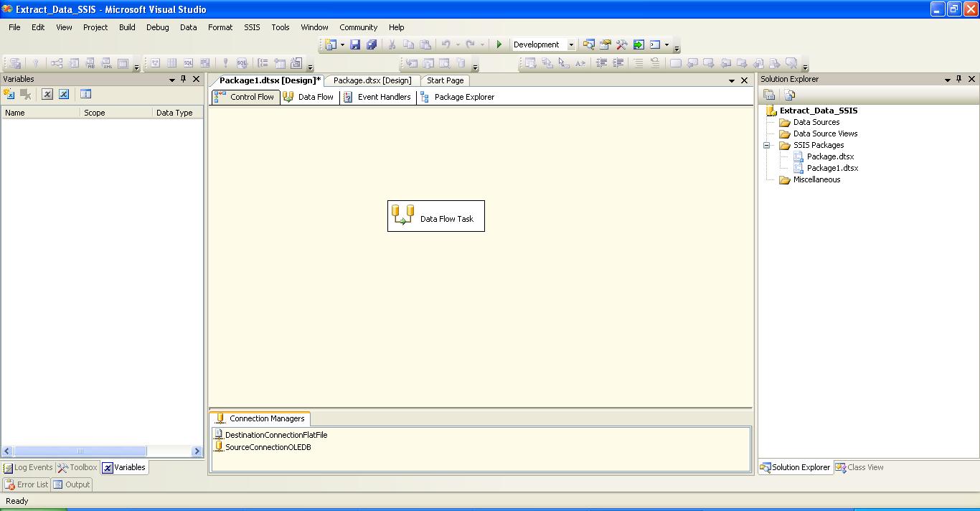Viewport: 980px width, 511px height.
Task: Click the Properties icon in Solution Explorer
Action: click(x=769, y=94)
